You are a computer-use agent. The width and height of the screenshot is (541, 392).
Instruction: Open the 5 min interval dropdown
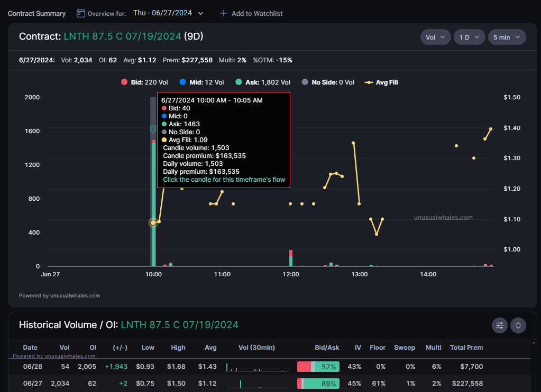click(x=507, y=37)
